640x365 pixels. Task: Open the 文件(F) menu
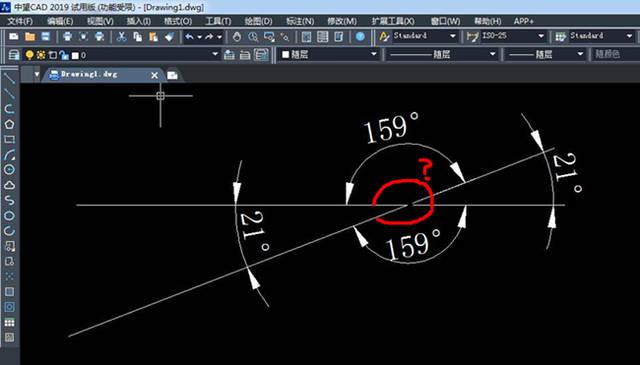pos(20,21)
